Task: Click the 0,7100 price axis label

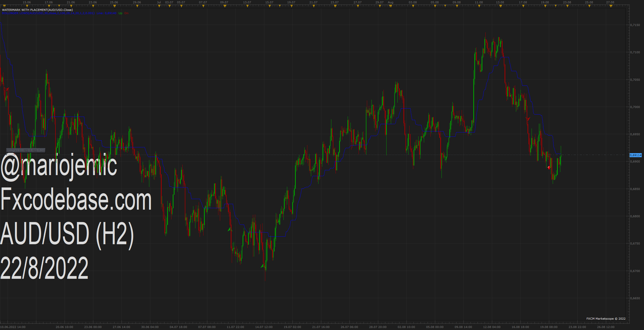Action: (635, 52)
